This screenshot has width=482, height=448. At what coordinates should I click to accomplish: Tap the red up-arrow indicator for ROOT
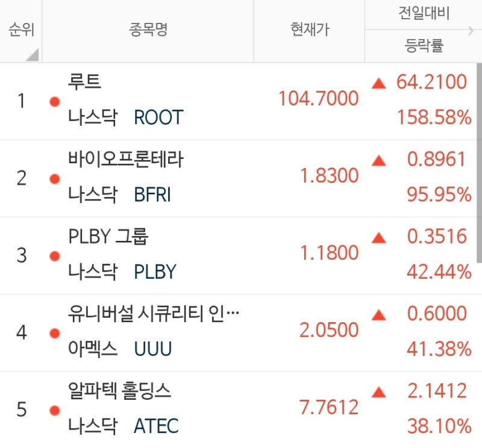coord(380,82)
